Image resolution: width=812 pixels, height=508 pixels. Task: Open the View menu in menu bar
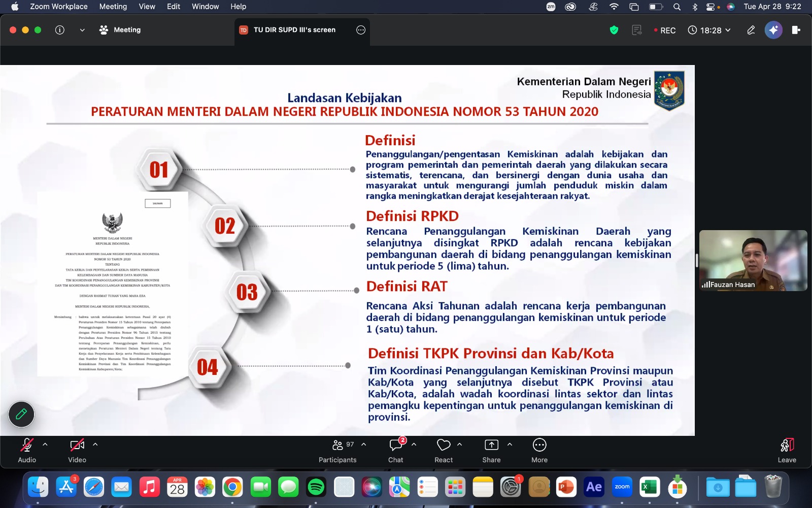[x=147, y=7]
